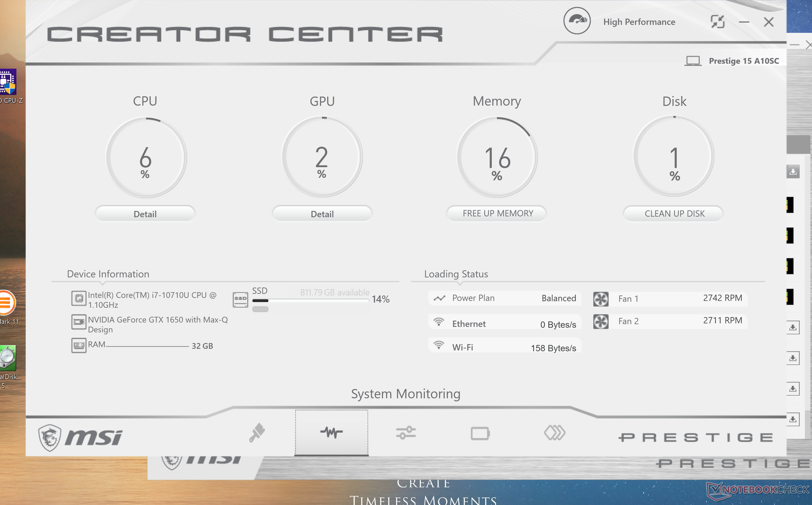
Task: Open the paintbrush optimization tab icon
Action: click(x=257, y=433)
